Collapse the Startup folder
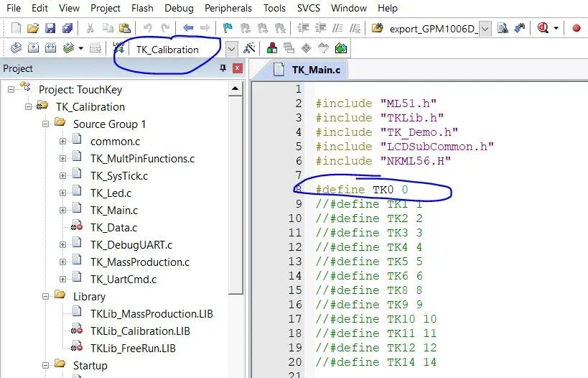Screen dimensions: 588x378 pyautogui.click(x=45, y=365)
